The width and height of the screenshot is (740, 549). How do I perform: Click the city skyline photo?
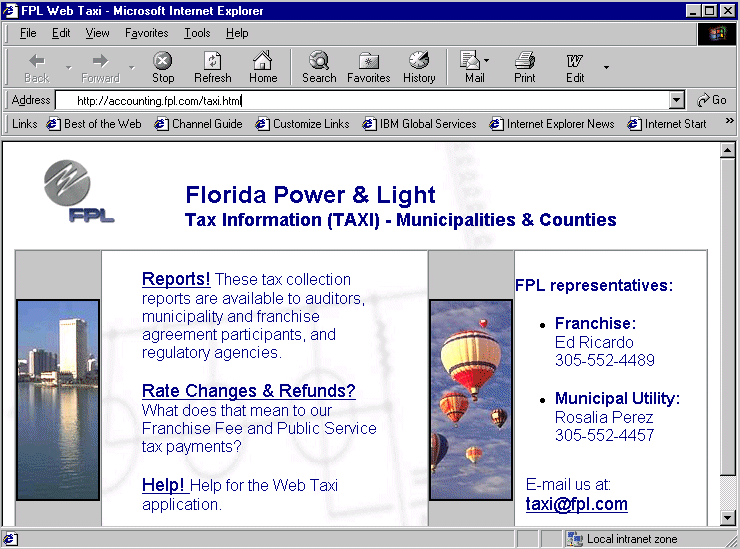[x=58, y=400]
